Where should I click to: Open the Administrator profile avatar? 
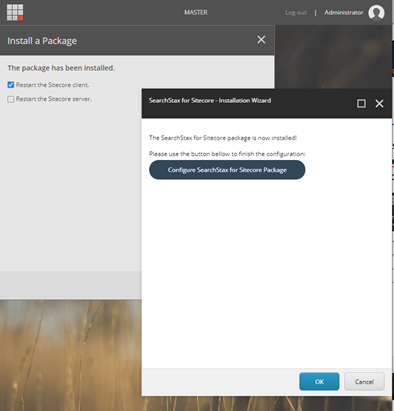tap(376, 13)
